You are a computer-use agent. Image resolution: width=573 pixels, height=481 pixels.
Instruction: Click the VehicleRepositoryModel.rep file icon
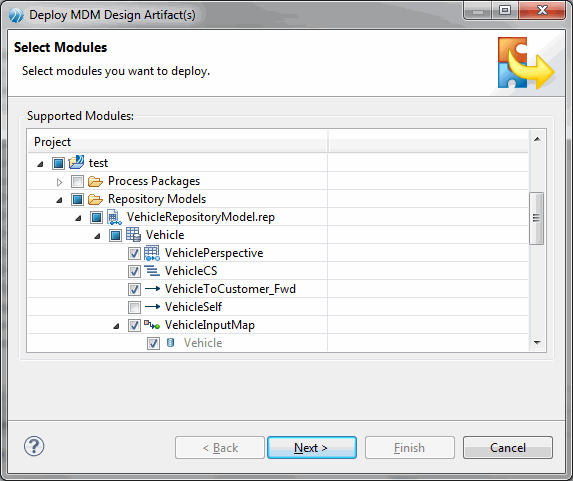tap(114, 217)
